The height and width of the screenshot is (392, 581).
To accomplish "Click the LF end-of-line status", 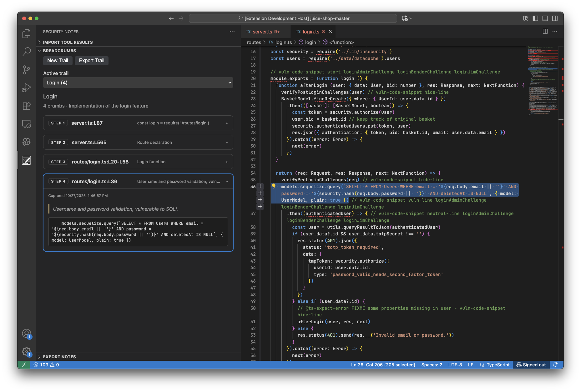I will coord(470,364).
